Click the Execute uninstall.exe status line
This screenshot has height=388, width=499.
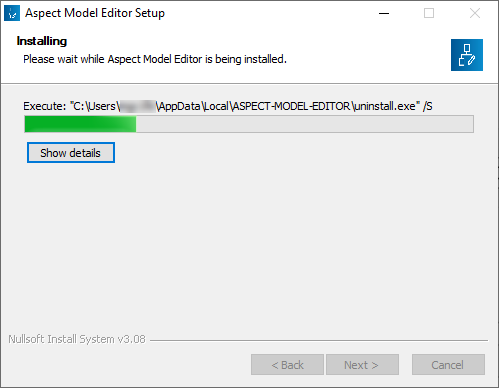[228, 106]
